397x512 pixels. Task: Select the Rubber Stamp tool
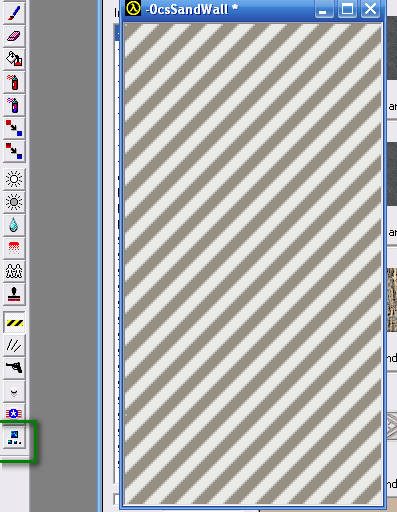click(x=14, y=294)
